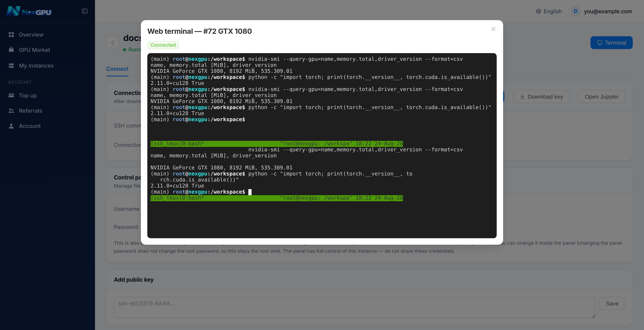Collapse the sidebar panel toggle icon
Viewport: 644px width, 330px height.
coord(85,11)
